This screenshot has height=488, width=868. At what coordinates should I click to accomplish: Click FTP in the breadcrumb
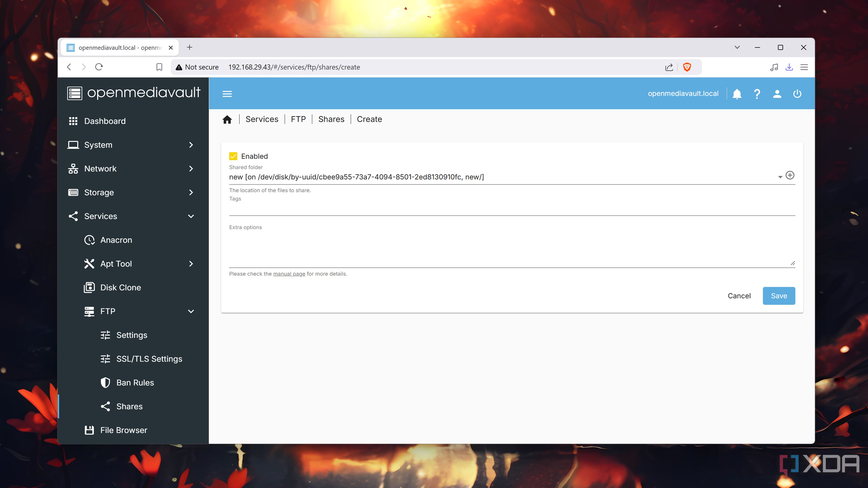pyautogui.click(x=298, y=119)
